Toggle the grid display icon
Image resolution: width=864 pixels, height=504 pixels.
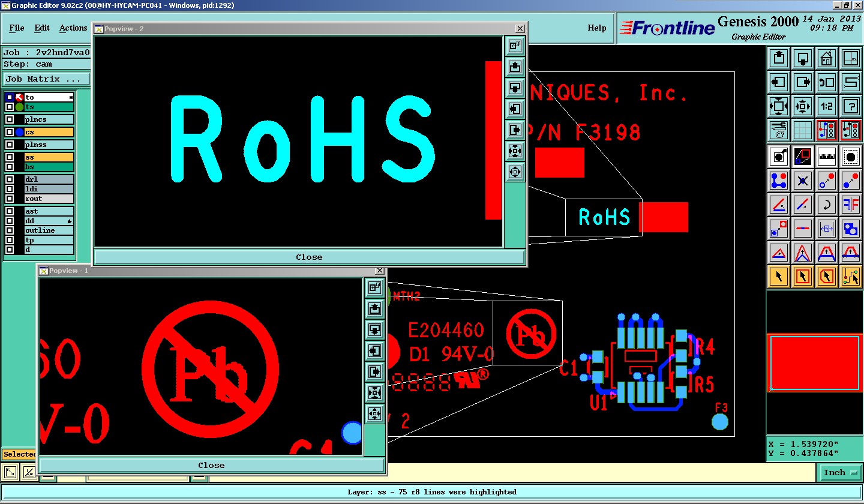tap(803, 130)
